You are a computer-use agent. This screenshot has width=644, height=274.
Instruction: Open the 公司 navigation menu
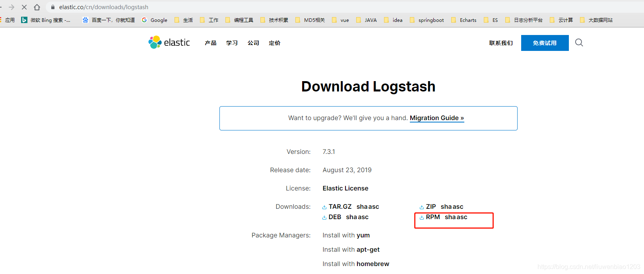253,43
